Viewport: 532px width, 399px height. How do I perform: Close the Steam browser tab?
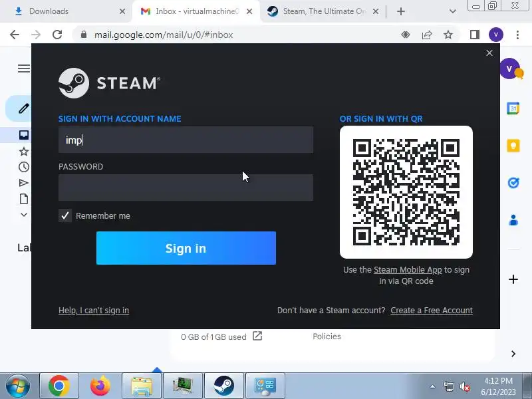[376, 11]
